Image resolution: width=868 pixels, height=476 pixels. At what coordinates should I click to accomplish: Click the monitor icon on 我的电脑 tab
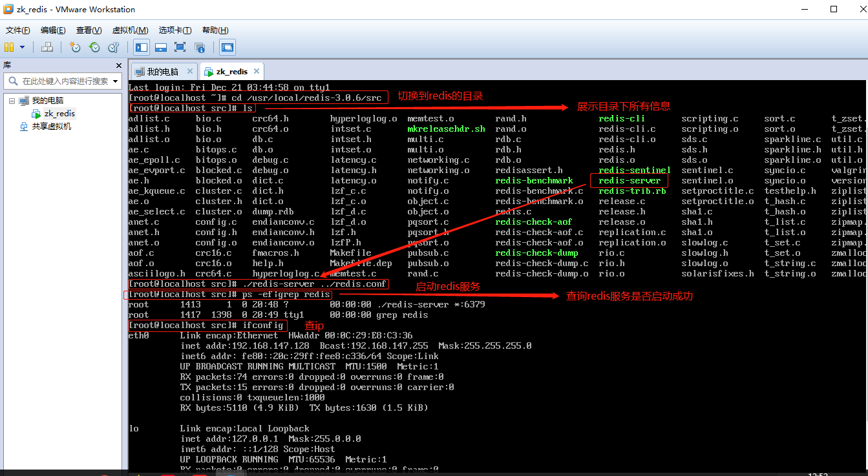pyautogui.click(x=140, y=72)
